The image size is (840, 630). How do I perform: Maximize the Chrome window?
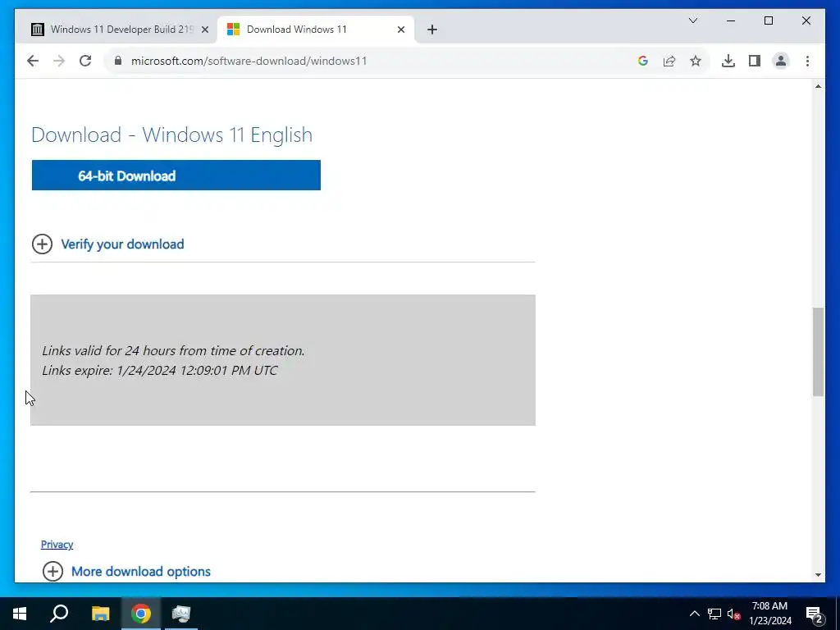pos(768,21)
